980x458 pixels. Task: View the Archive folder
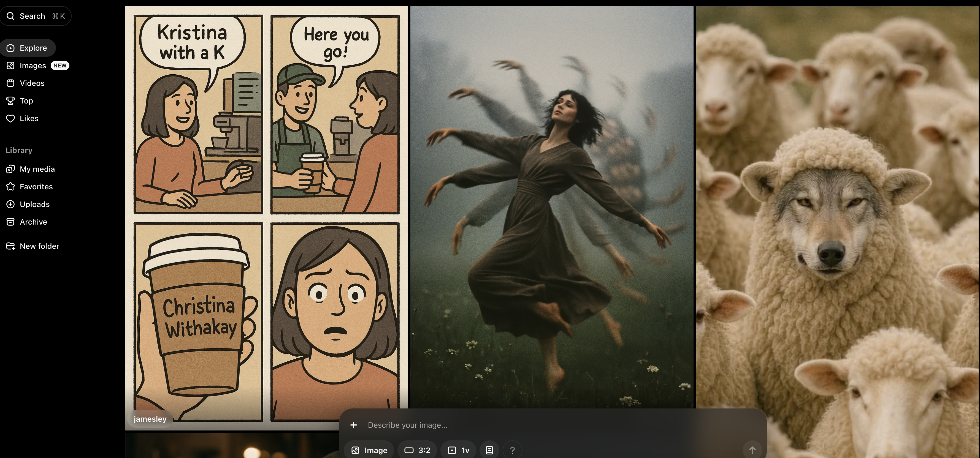click(x=33, y=222)
